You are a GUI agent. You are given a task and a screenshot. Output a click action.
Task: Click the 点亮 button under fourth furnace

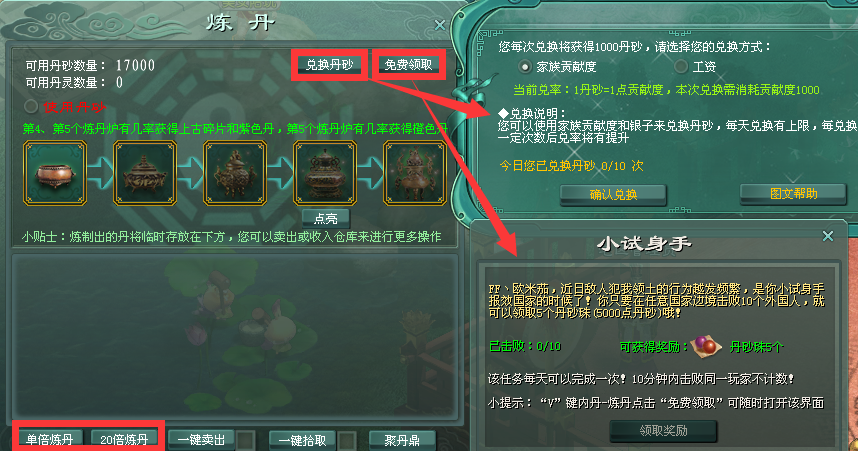[x=326, y=218]
